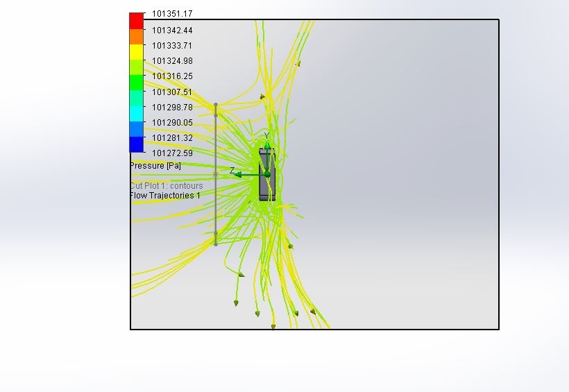The image size is (569, 392).
Task: Click the Pressure [Pa] legend title
Action: pos(155,166)
